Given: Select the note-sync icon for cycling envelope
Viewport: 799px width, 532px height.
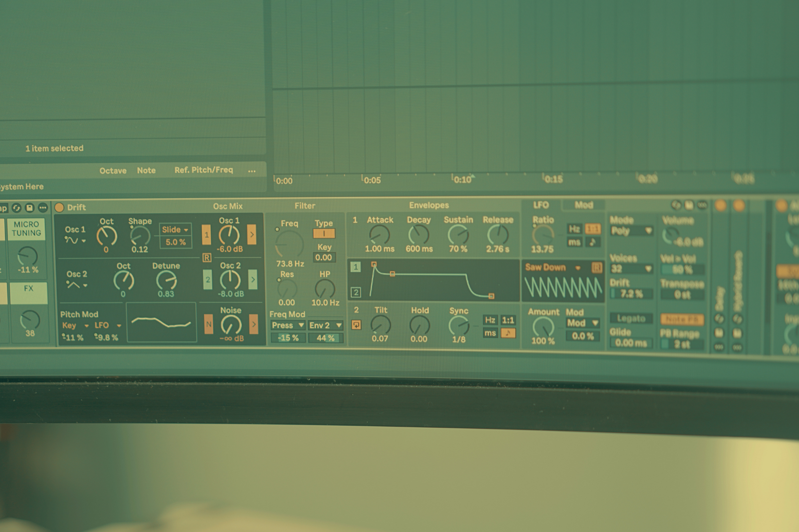Looking at the screenshot, I should (x=508, y=333).
